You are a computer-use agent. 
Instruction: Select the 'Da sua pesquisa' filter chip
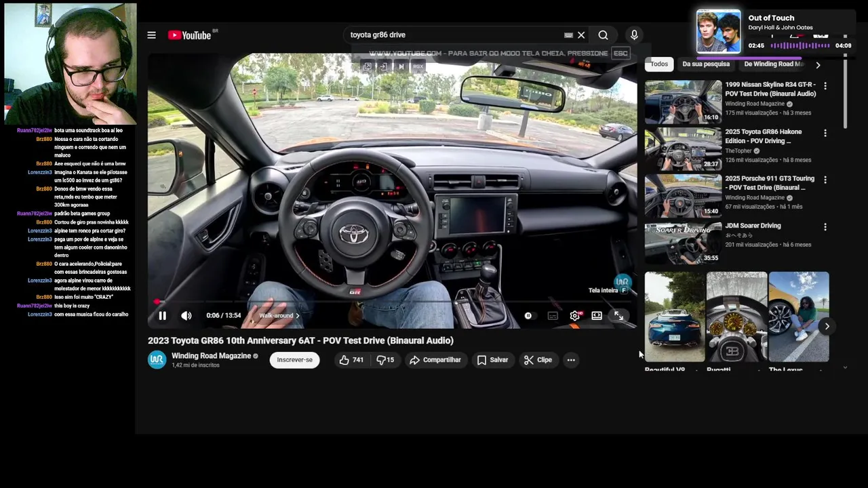coord(706,64)
